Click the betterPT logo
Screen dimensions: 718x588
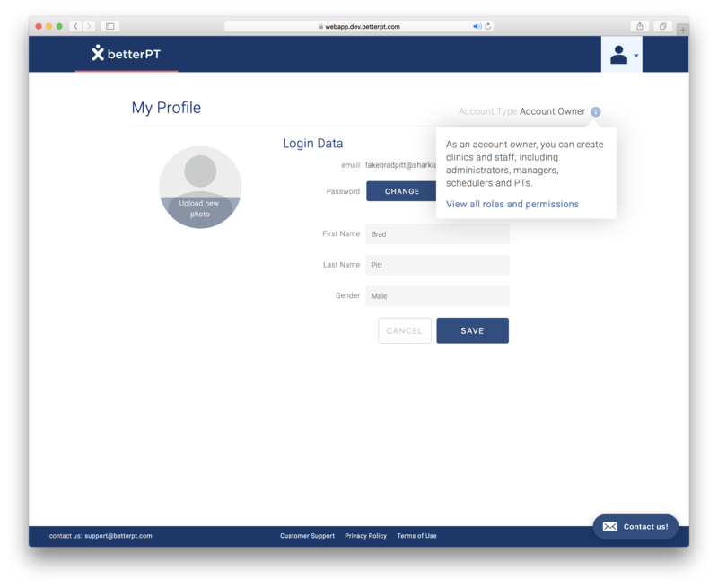coord(127,54)
